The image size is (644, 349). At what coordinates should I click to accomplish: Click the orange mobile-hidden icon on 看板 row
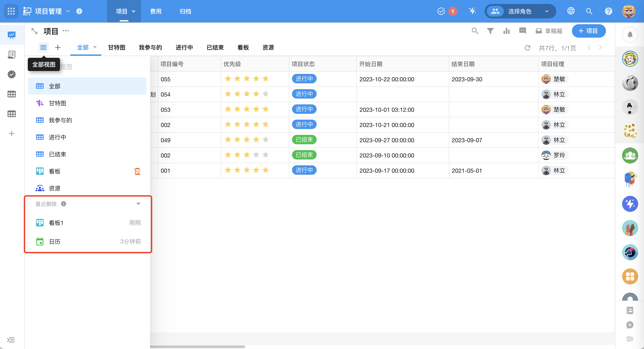pyautogui.click(x=137, y=171)
